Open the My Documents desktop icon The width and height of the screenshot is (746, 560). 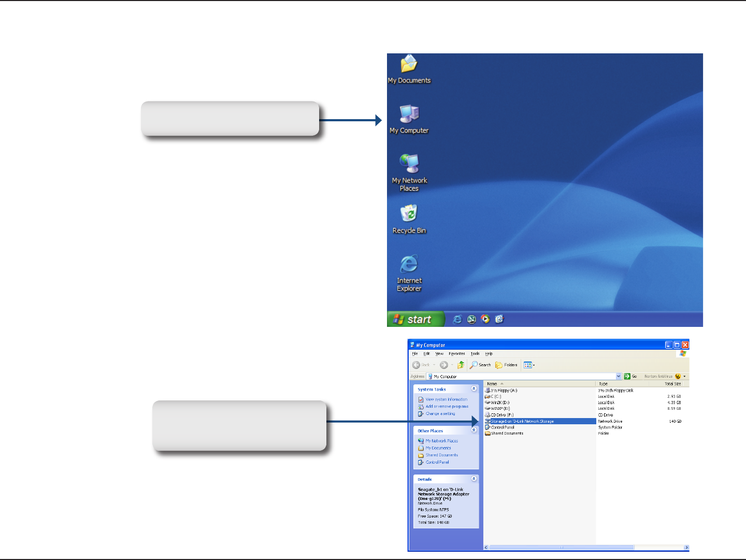tap(409, 69)
